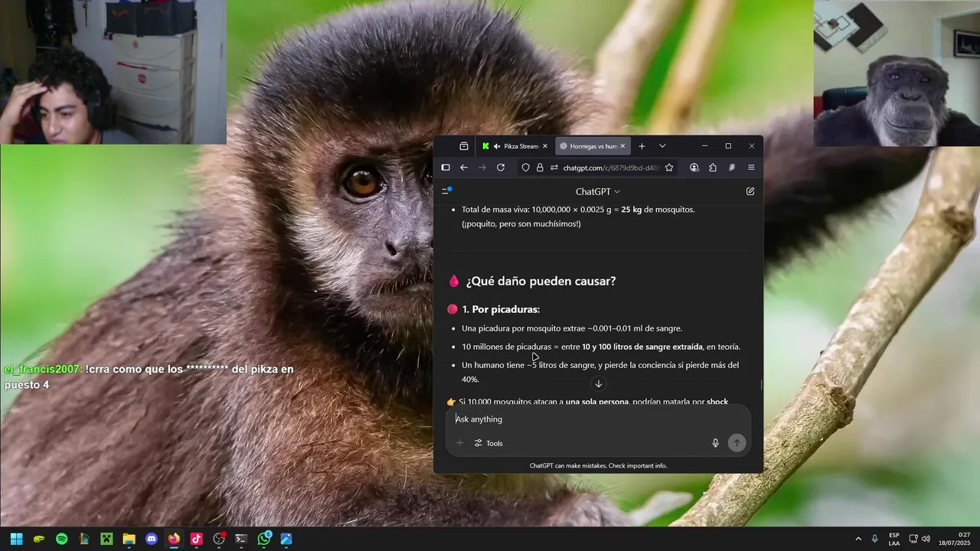The image size is (980, 551).
Task: Open the Terminal taskbar icon
Action: click(x=241, y=539)
